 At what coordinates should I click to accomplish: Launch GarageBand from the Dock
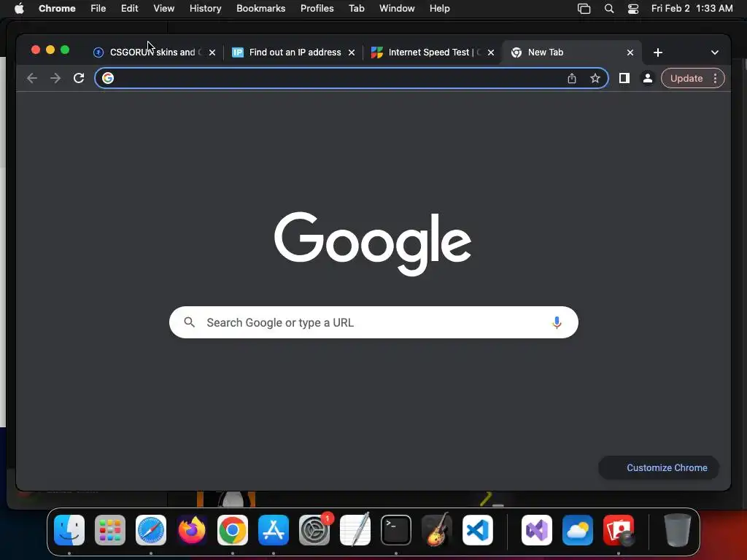pyautogui.click(x=436, y=530)
